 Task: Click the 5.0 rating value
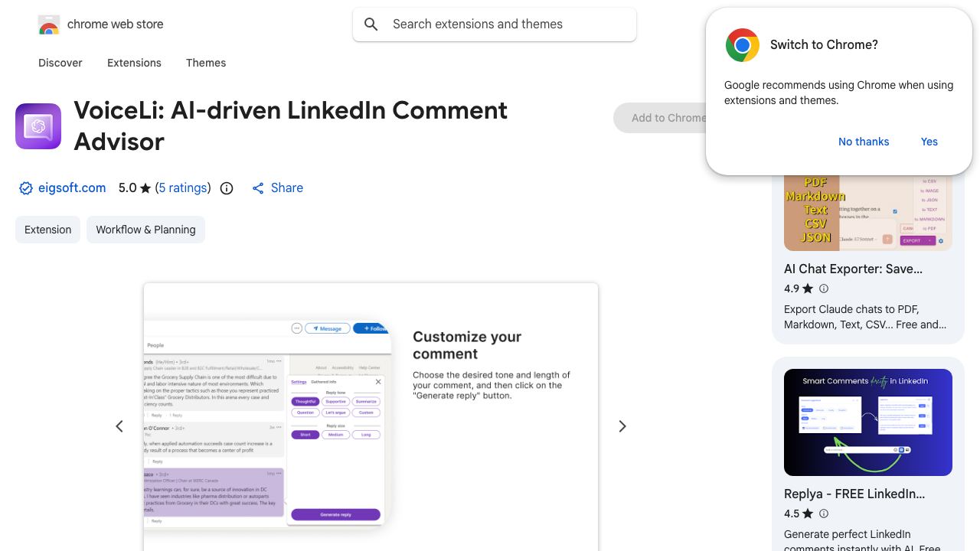point(127,187)
